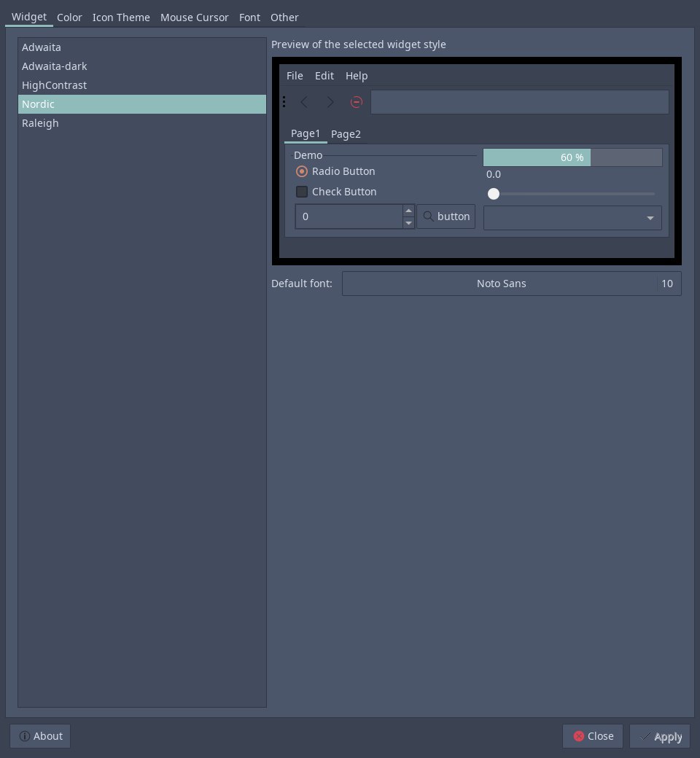
Task: Switch to Page2 tab in preview
Action: 346,134
